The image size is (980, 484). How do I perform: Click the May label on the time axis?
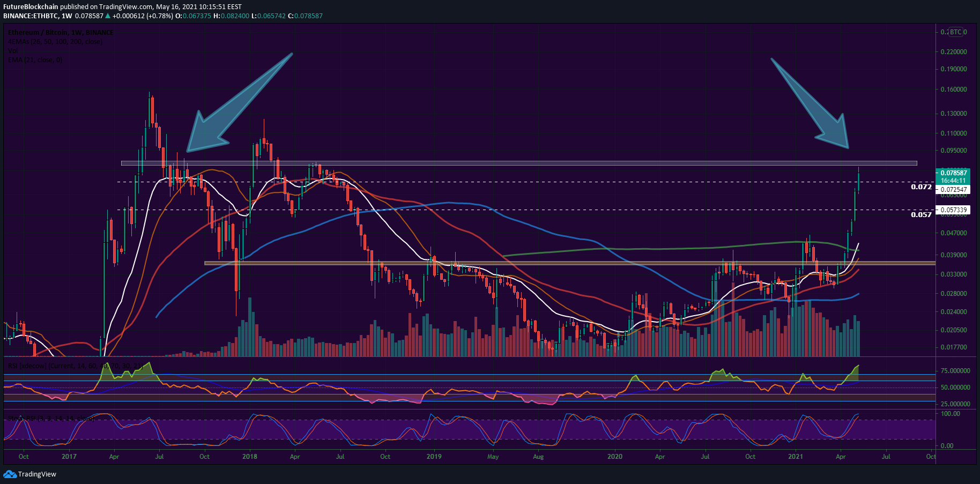(493, 457)
